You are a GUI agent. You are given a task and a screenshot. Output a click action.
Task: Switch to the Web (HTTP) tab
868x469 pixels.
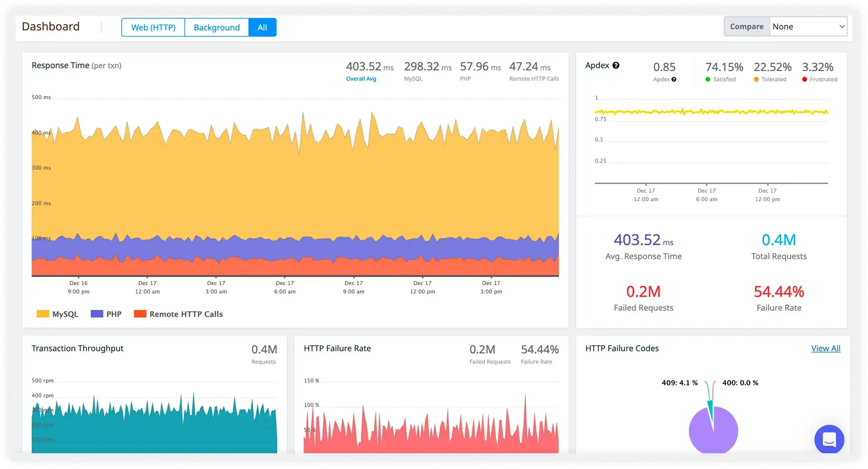153,28
